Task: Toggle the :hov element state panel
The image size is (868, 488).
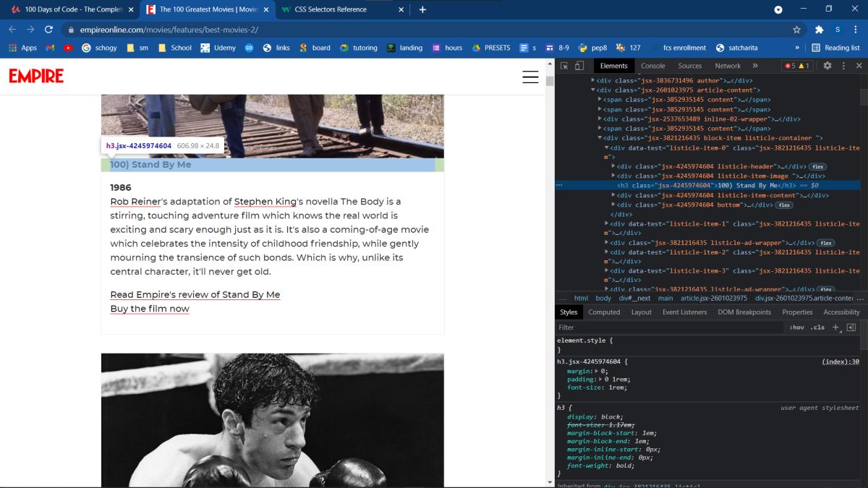Action: click(796, 328)
